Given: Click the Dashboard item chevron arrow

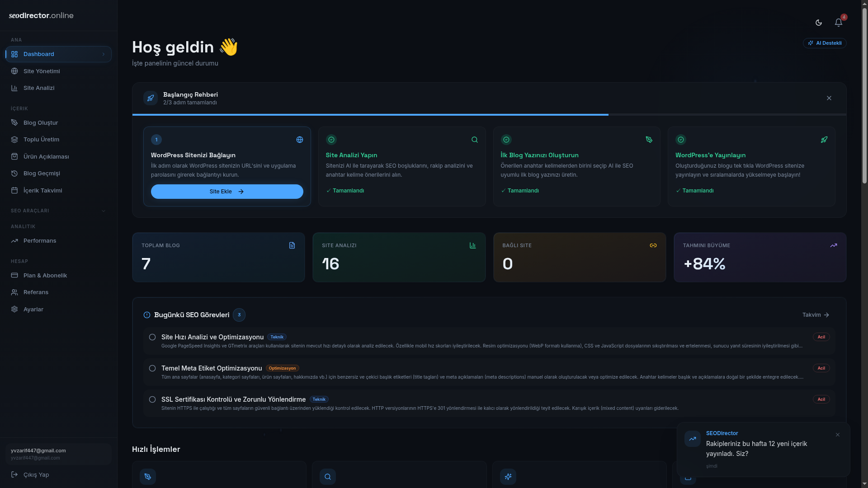Looking at the screenshot, I should 104,54.
